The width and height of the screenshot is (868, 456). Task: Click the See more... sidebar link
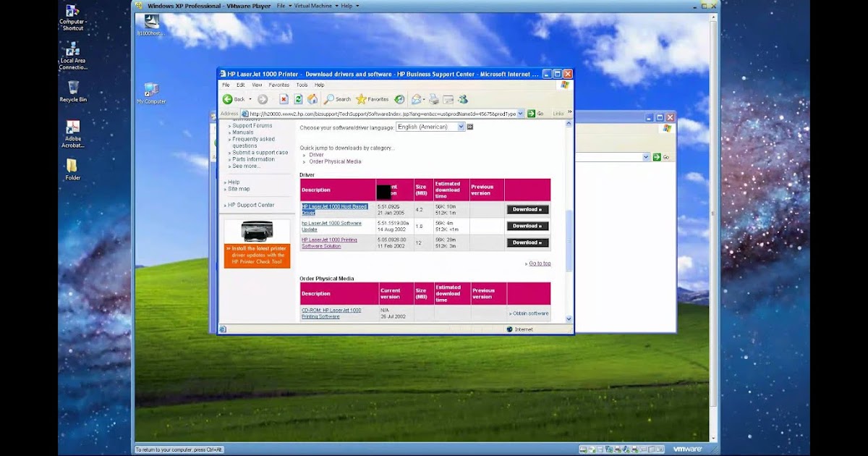(247, 166)
